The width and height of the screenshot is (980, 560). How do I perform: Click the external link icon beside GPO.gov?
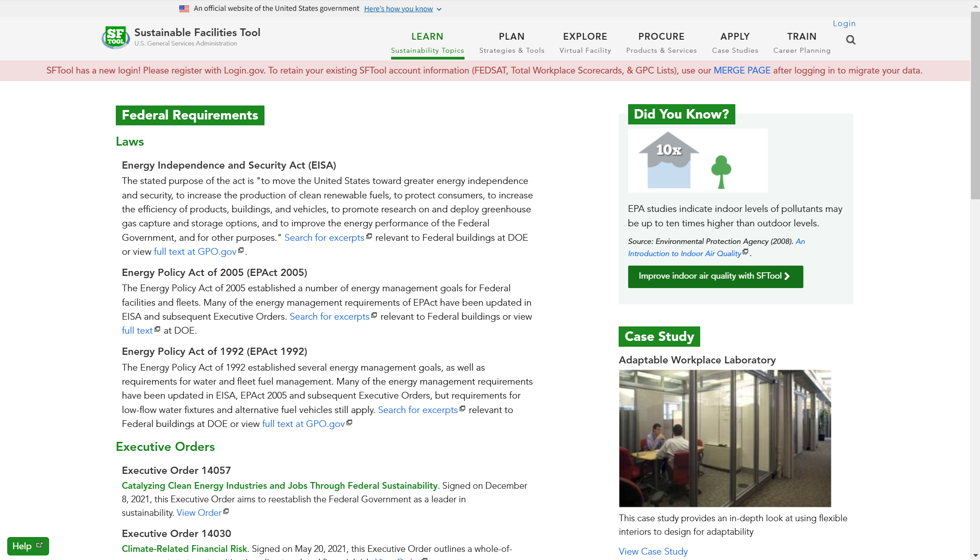[x=241, y=250]
